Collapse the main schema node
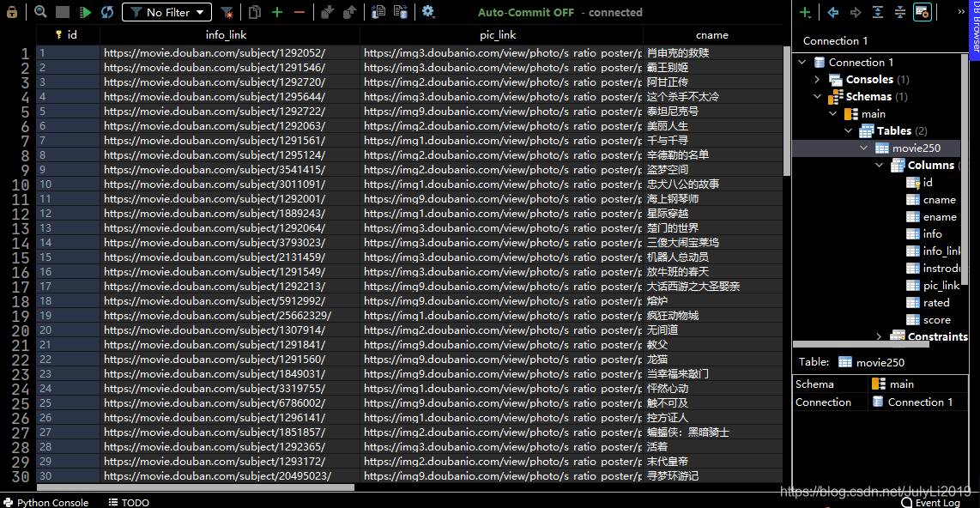The image size is (980, 508). 833,114
